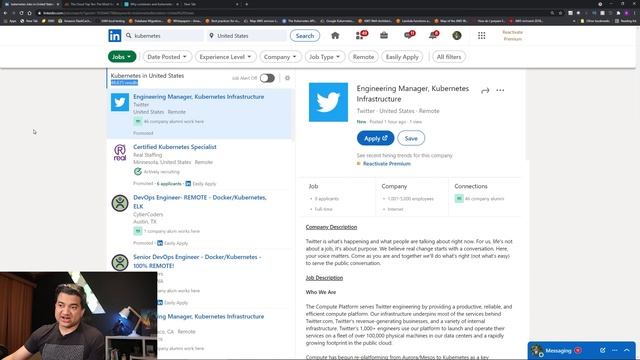Open the profile avatar menu
640x360 pixels.
457,36
